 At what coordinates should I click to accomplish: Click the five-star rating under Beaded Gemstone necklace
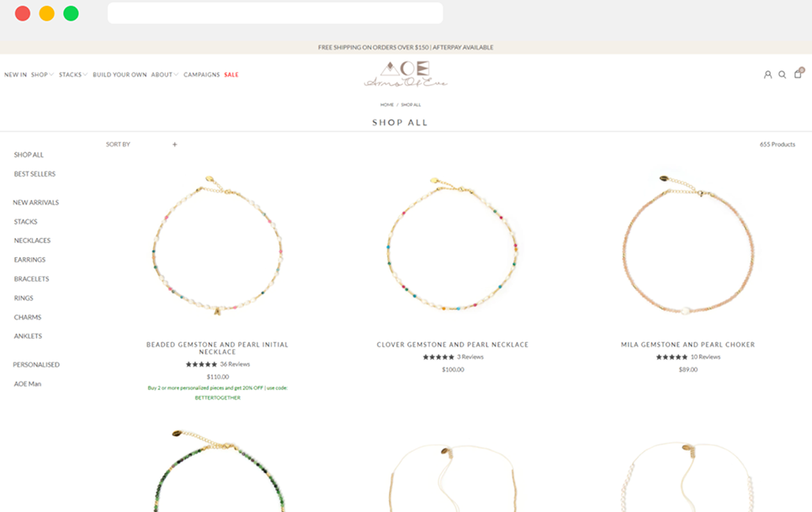(201, 364)
